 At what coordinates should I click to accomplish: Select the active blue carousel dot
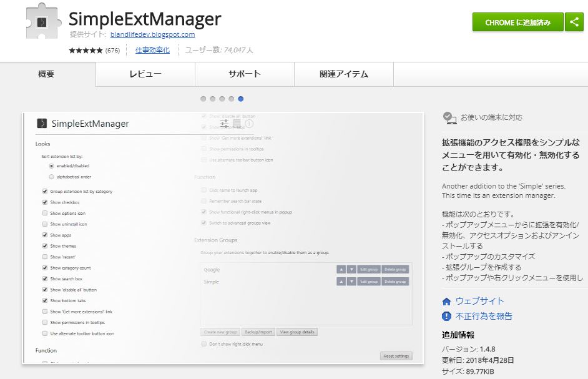(x=241, y=99)
